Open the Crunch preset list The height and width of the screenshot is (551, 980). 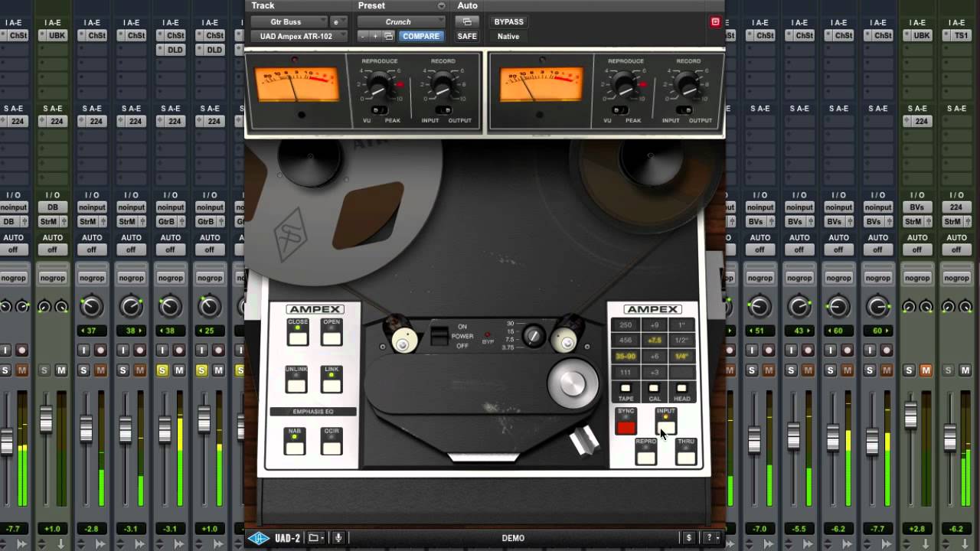[401, 21]
